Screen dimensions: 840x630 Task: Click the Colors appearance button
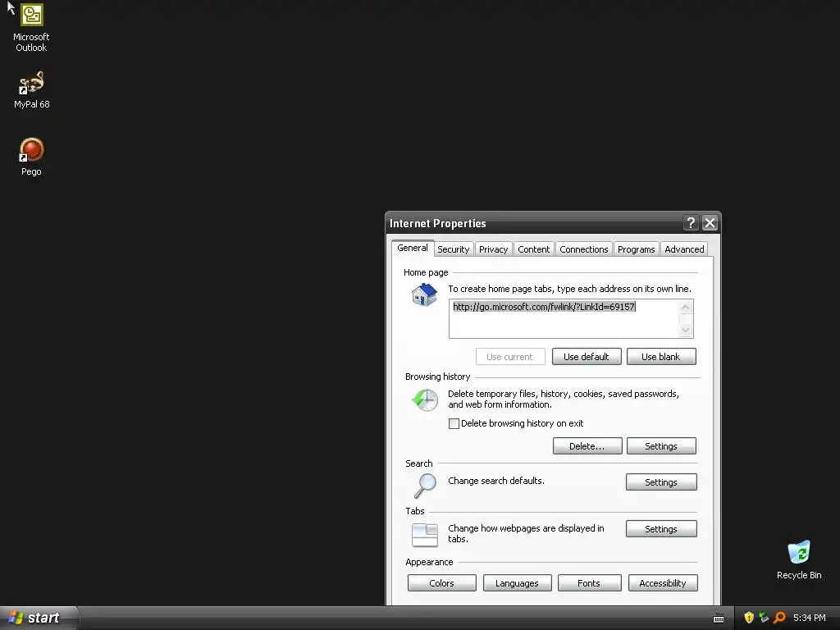(442, 583)
